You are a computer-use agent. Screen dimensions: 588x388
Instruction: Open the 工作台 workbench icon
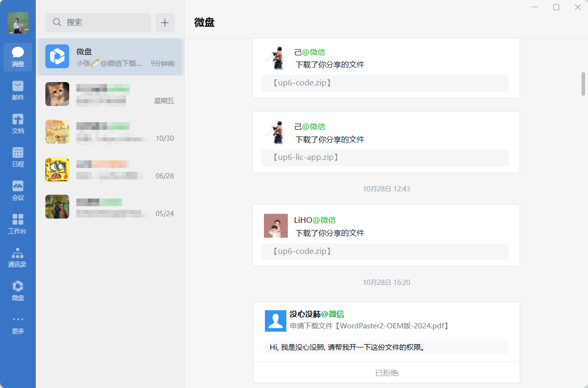[x=18, y=224]
